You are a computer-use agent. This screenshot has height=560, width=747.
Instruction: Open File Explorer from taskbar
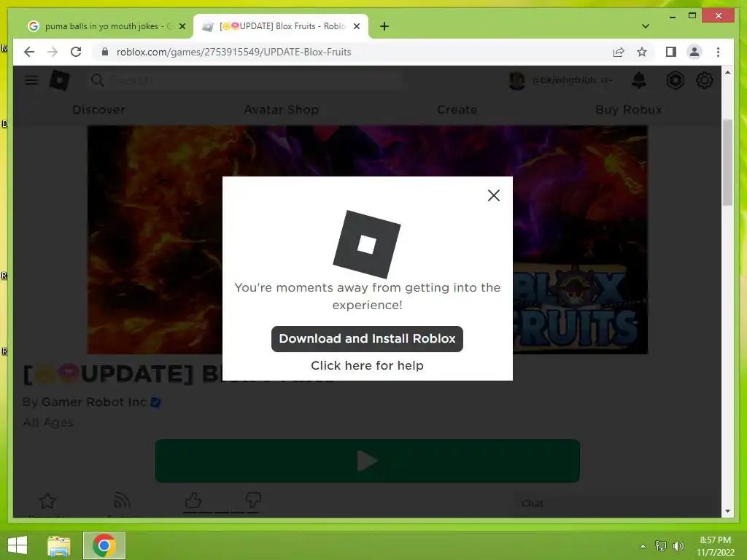59,545
